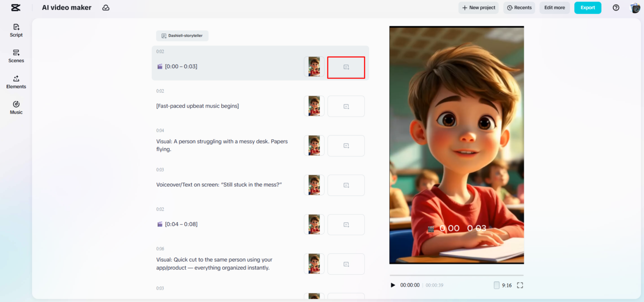Open the user profile menu
644x302 pixels.
click(x=635, y=7)
